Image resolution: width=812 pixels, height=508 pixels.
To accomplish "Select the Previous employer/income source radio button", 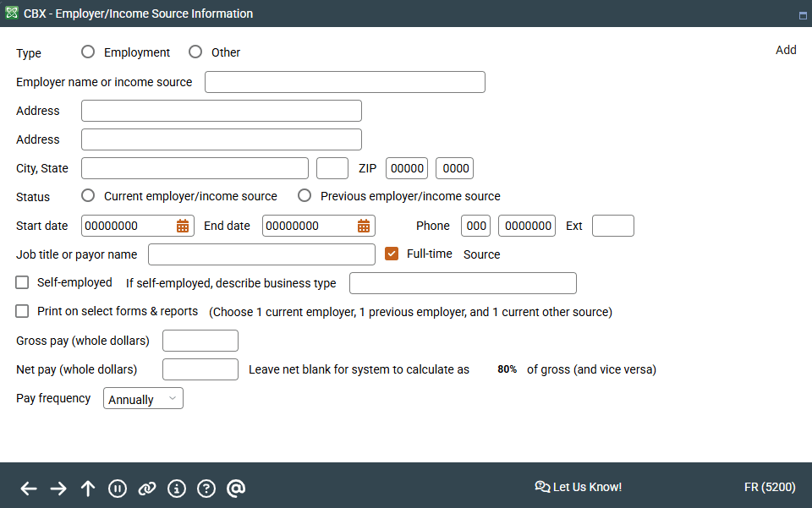I will pos(304,195).
